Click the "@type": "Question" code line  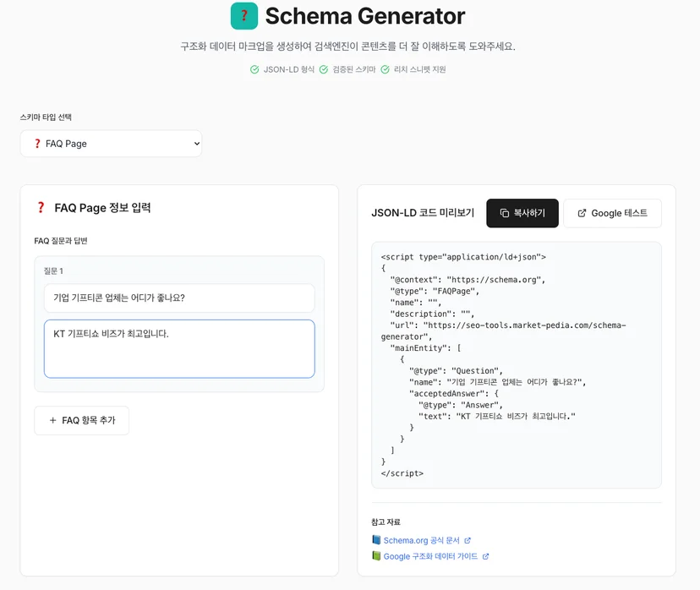pyautogui.click(x=456, y=371)
